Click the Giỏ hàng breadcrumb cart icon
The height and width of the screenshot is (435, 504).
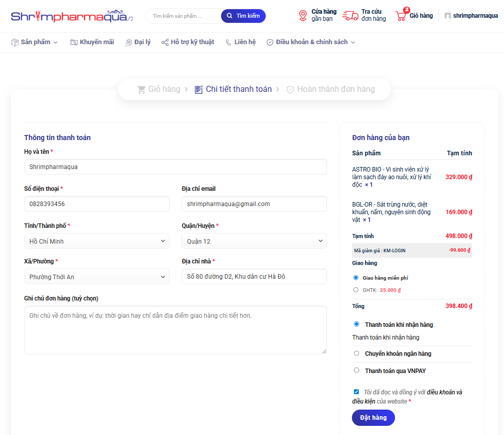tap(141, 89)
